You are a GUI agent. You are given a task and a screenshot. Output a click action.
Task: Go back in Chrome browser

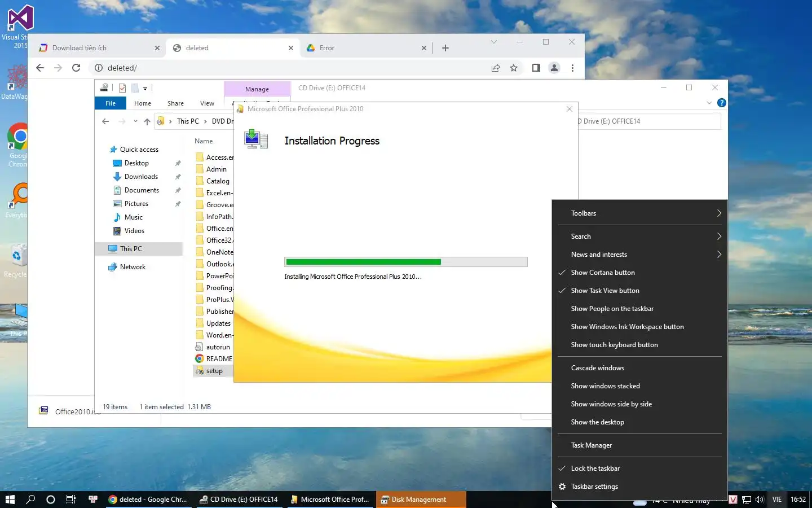(40, 68)
